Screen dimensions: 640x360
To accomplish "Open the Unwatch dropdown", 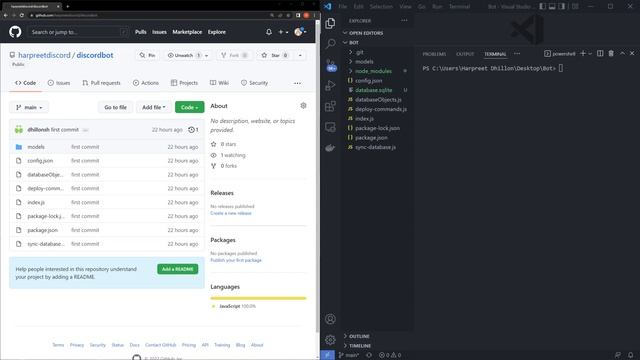I will point(188,55).
